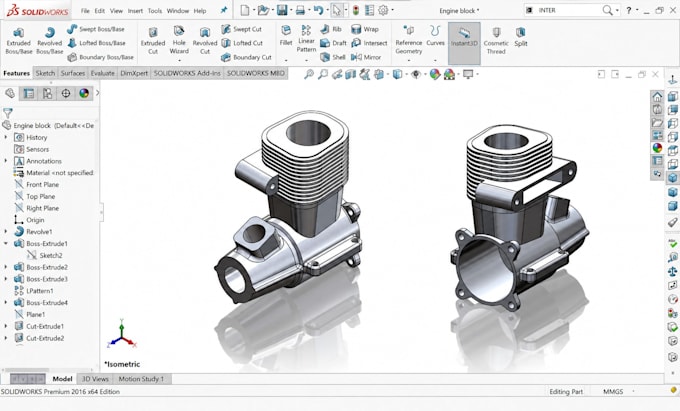Open the Motion Study 1 tab
The width and height of the screenshot is (680, 411).
[x=141, y=379]
